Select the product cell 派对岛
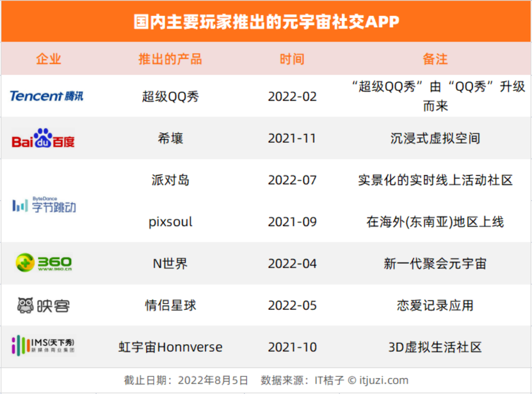The height and width of the screenshot is (394, 532). 170,180
